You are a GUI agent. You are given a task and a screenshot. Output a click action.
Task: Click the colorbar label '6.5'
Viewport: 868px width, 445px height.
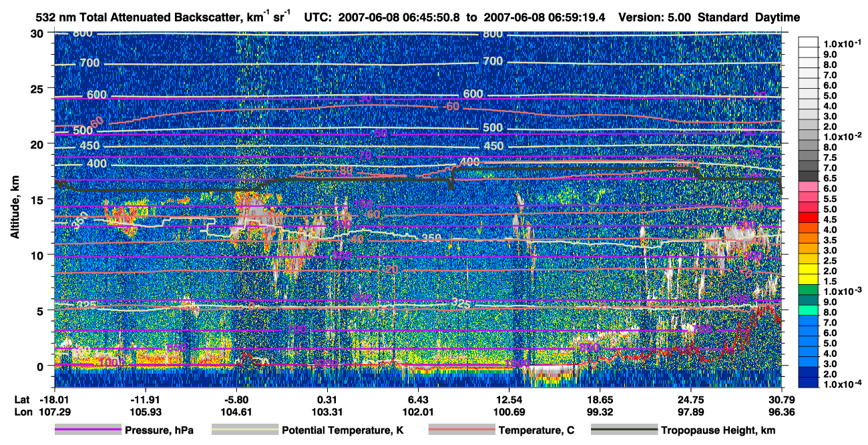(830, 178)
